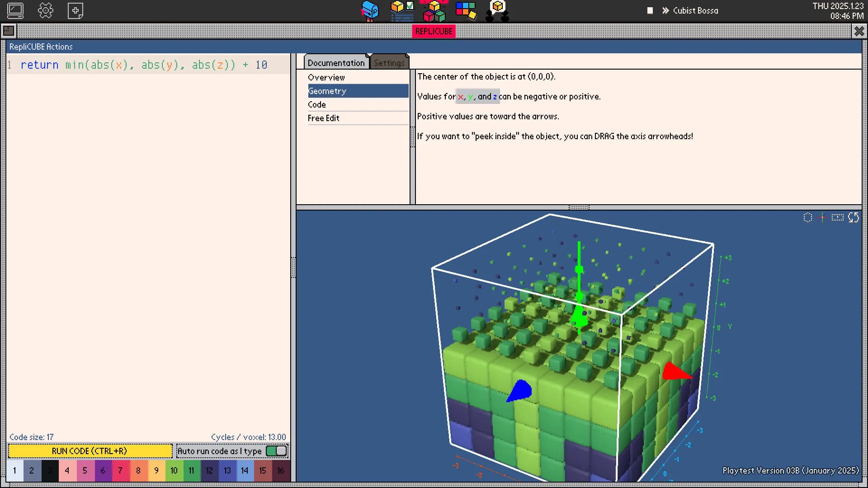Image resolution: width=868 pixels, height=488 pixels.
Task: Click the new file plus icon
Action: [75, 10]
